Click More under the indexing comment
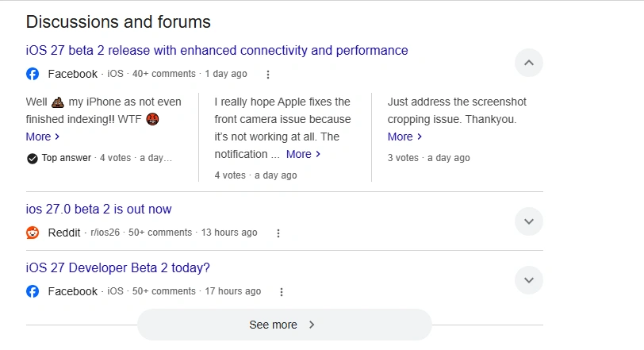The height and width of the screenshot is (350, 644). tap(43, 137)
